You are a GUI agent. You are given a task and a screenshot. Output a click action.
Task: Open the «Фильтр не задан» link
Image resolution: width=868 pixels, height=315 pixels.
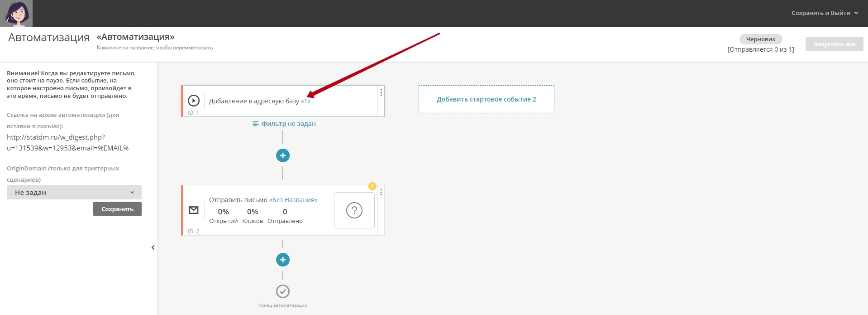tap(284, 124)
